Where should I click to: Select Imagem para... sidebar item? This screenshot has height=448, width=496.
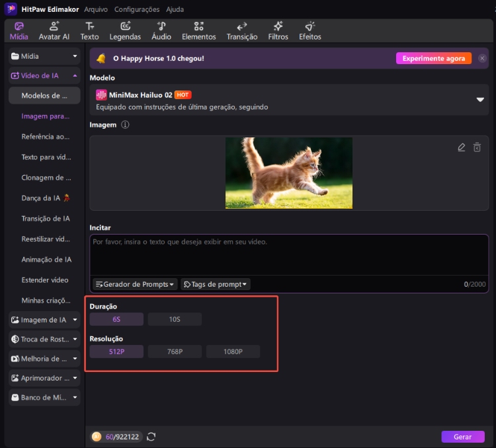point(44,116)
